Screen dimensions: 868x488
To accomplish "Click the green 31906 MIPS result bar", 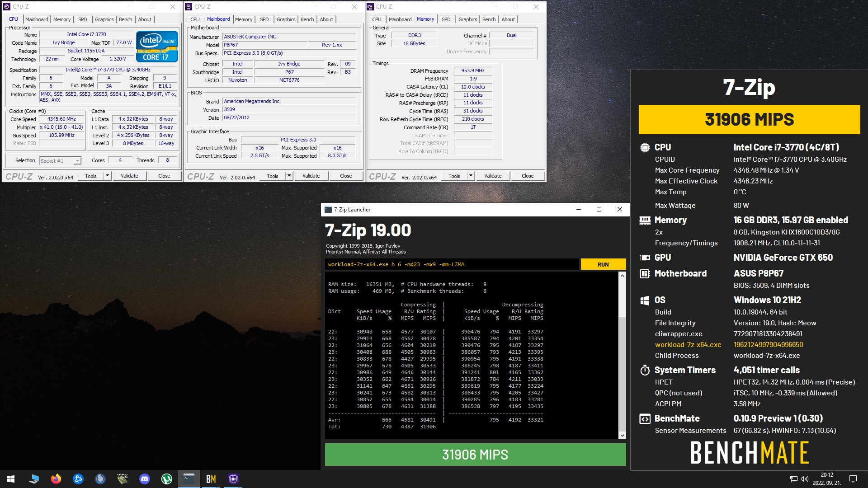I will (475, 455).
